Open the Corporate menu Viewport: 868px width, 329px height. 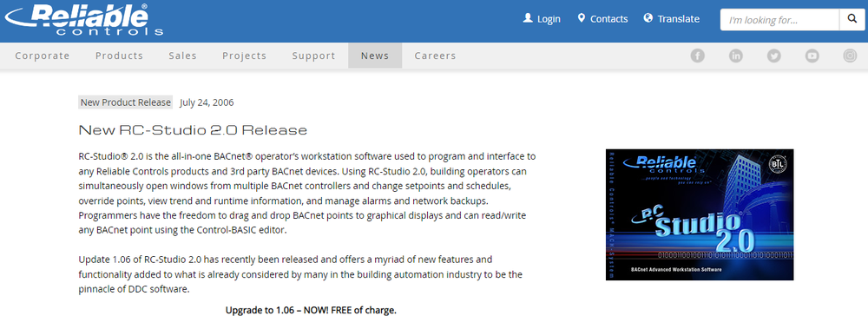coord(42,56)
